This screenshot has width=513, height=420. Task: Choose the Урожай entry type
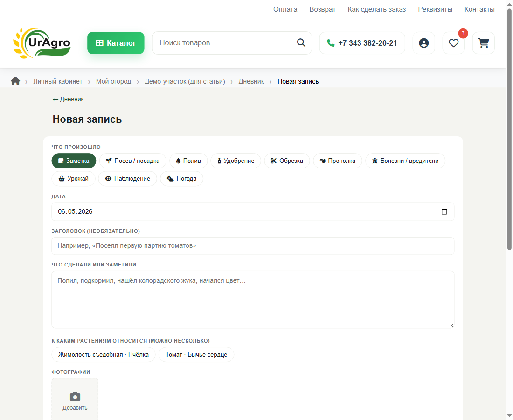click(x=73, y=178)
